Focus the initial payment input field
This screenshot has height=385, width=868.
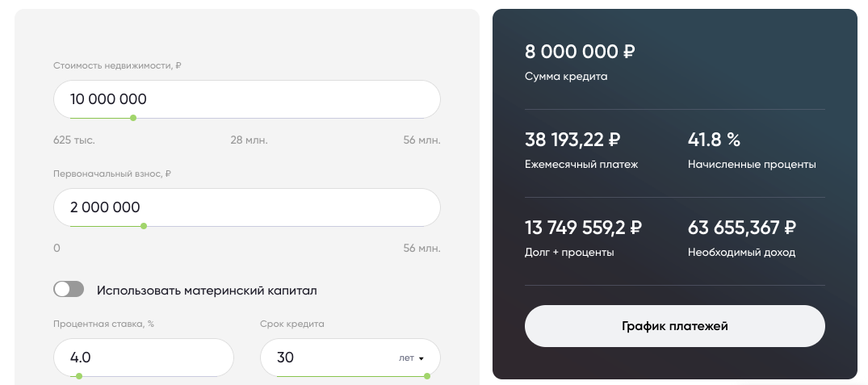[246, 207]
